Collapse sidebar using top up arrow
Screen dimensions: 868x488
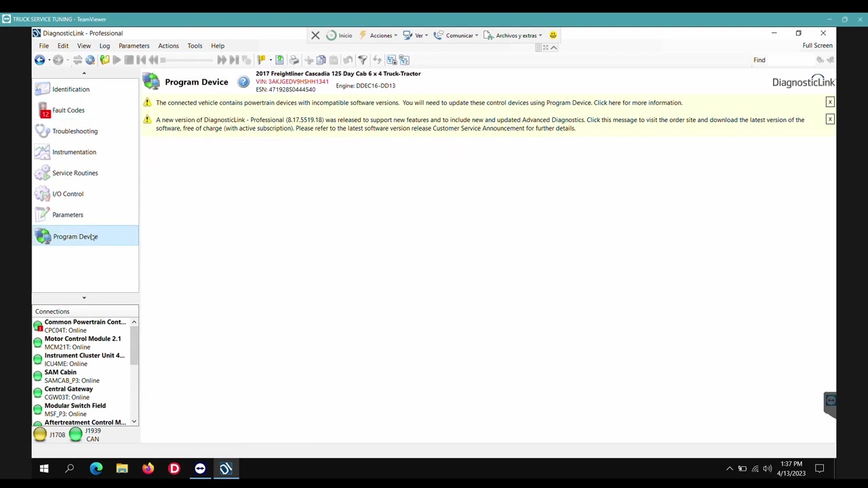tap(84, 73)
